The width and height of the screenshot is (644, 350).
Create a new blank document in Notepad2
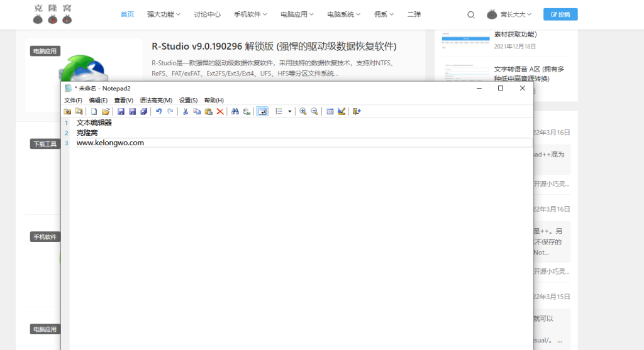point(94,112)
